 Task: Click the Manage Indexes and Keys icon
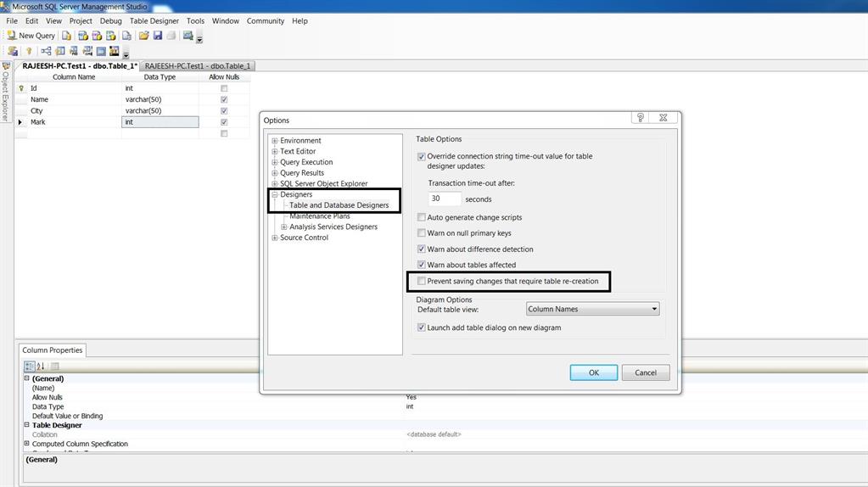(59, 51)
